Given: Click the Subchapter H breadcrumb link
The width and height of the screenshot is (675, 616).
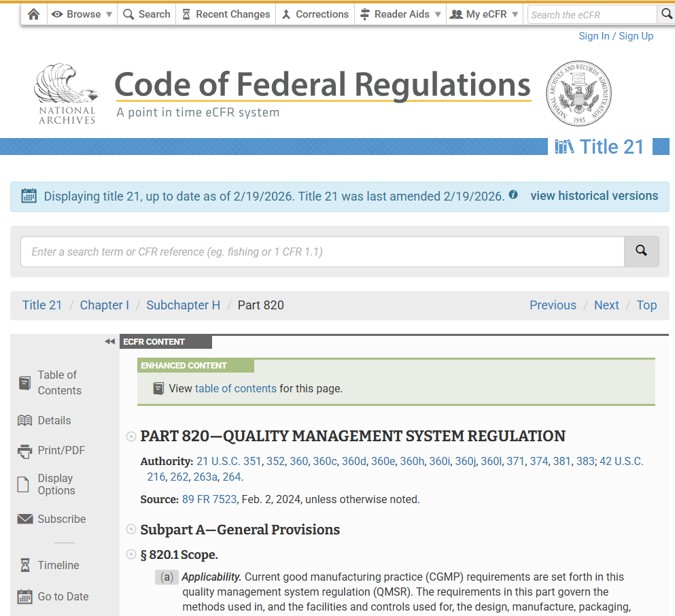Looking at the screenshot, I should click(x=184, y=305).
